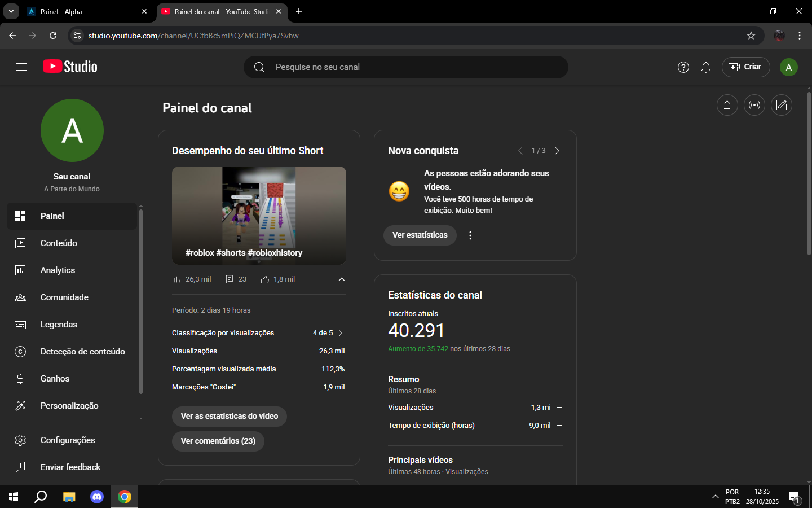Image resolution: width=812 pixels, height=508 pixels.
Task: View site information icon in address bar
Action: pyautogui.click(x=77, y=36)
